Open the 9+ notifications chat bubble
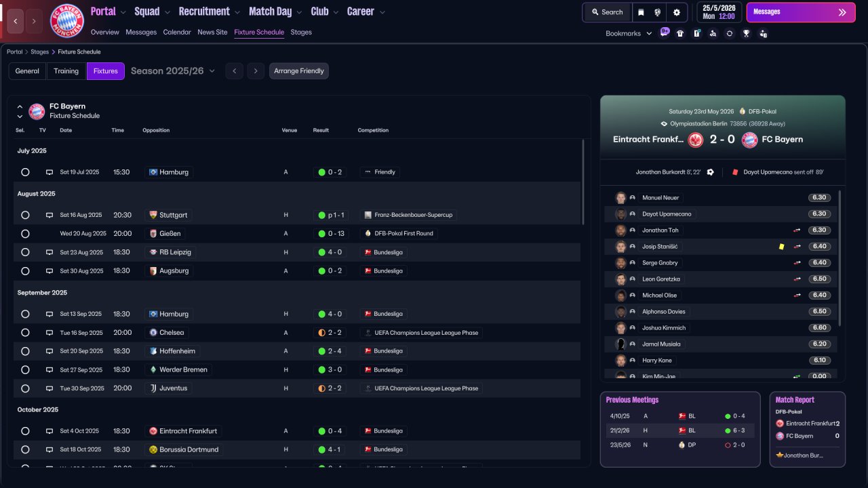868x488 pixels. point(665,33)
